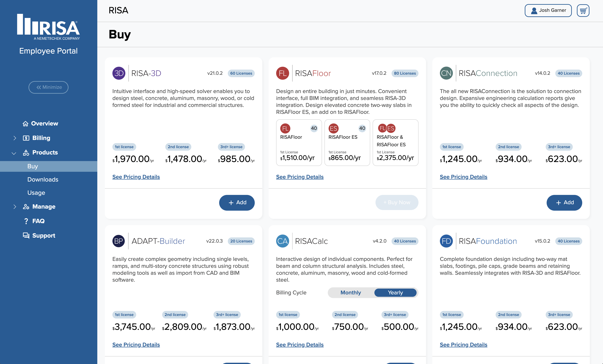This screenshot has height=364, width=603.
Task: Select Monthly billing cycle for RISACalc
Action: coord(351,293)
